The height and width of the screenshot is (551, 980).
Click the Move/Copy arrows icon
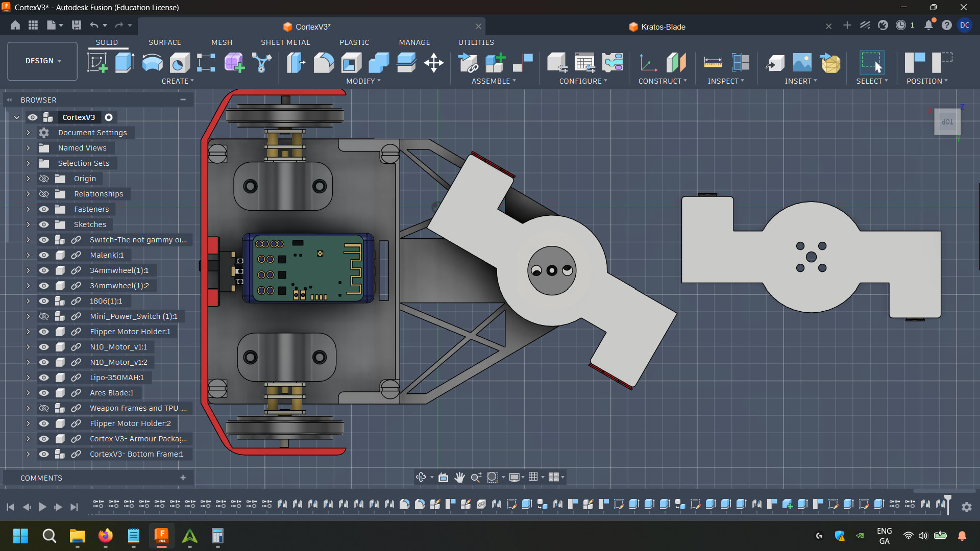pos(433,63)
